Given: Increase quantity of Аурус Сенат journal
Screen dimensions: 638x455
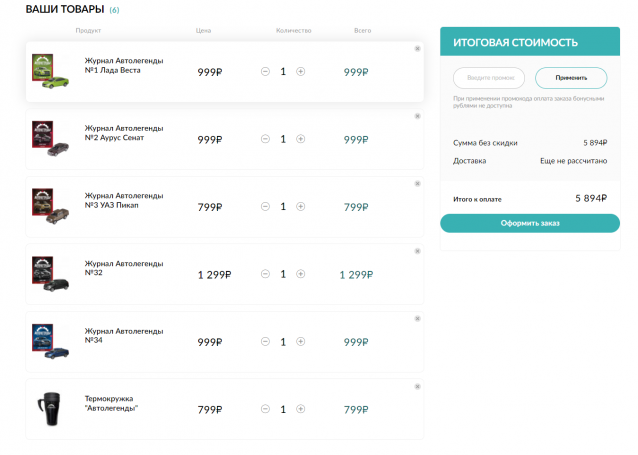Looking at the screenshot, I should tap(301, 139).
